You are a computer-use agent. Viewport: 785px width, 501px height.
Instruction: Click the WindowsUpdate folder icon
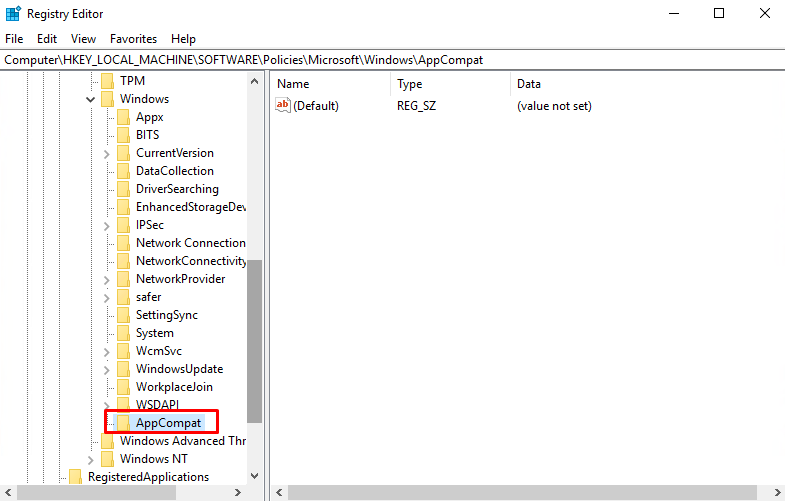point(123,369)
